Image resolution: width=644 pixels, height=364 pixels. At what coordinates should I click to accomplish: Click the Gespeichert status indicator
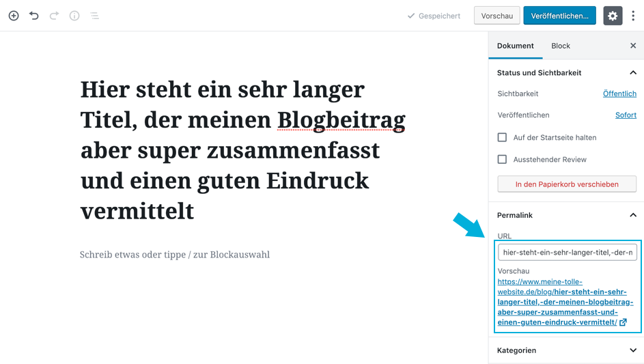point(434,16)
